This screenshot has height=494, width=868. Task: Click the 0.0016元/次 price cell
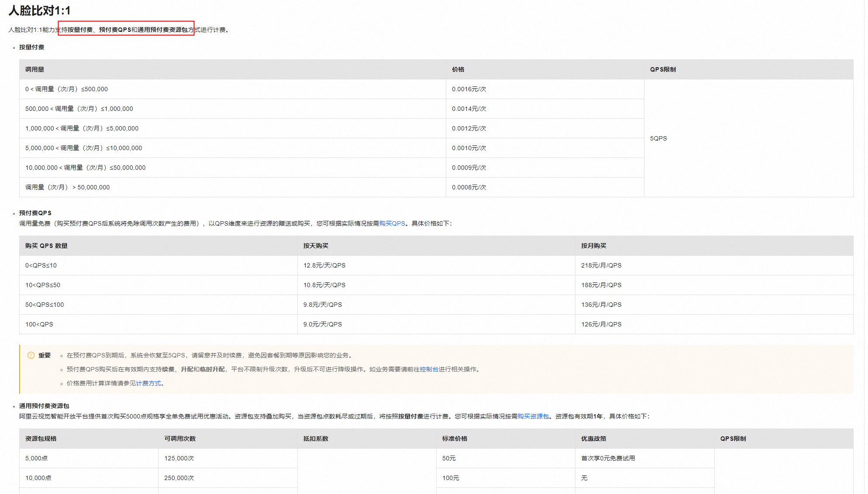(545, 89)
